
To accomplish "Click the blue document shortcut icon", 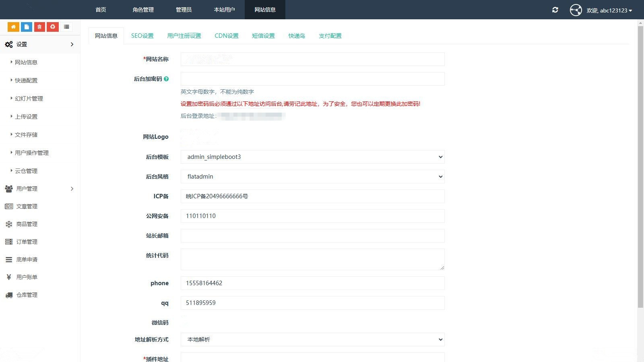I will click(27, 27).
